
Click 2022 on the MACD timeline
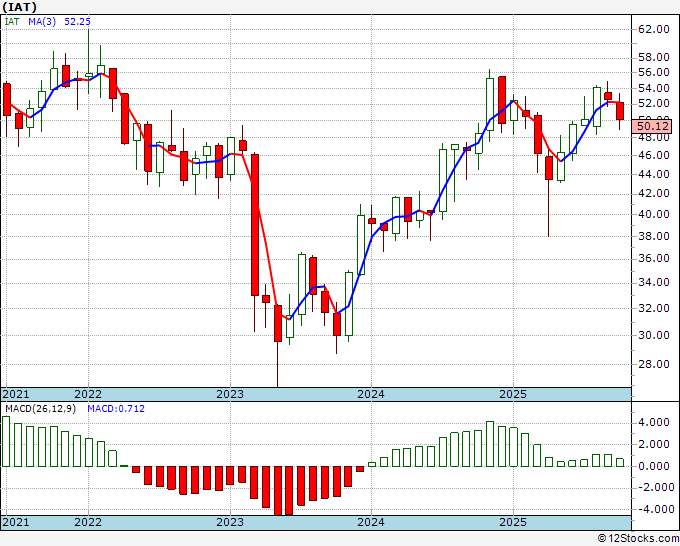tap(88, 522)
